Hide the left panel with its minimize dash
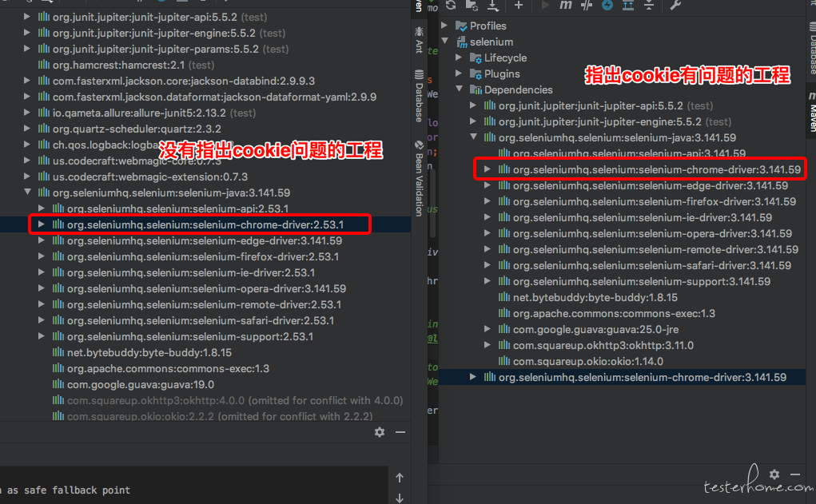The height and width of the screenshot is (504, 816). tap(400, 432)
